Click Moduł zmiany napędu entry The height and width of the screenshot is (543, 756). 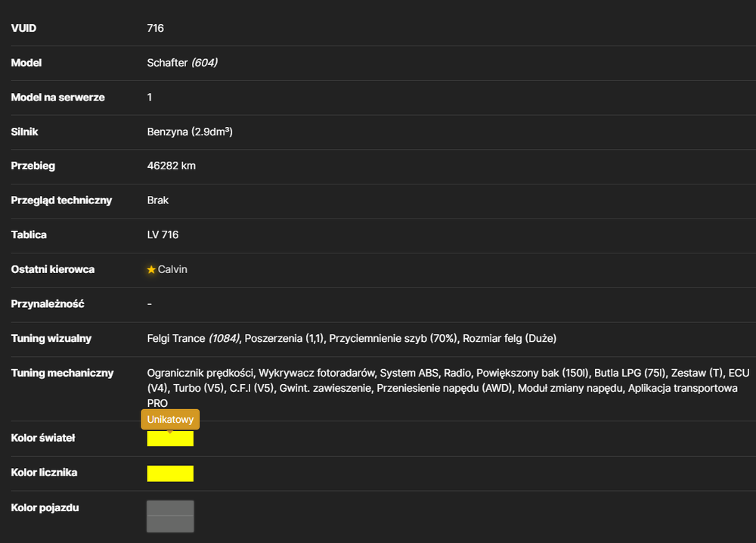click(570, 388)
